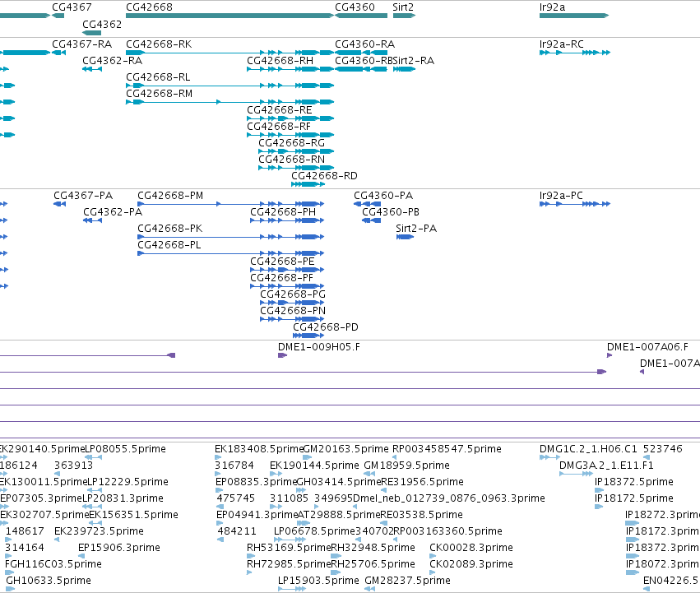700x593 pixels.
Task: Open the Sirt2 gene feature
Action: click(404, 16)
